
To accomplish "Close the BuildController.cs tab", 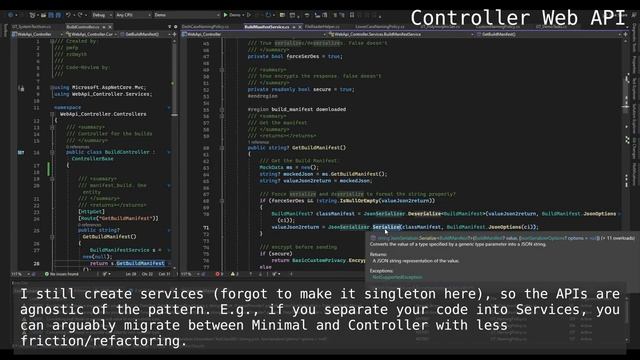I will [110, 27].
